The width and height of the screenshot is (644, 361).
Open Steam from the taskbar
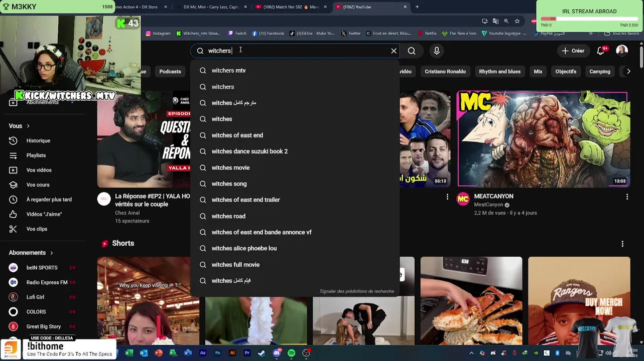[x=262, y=353]
